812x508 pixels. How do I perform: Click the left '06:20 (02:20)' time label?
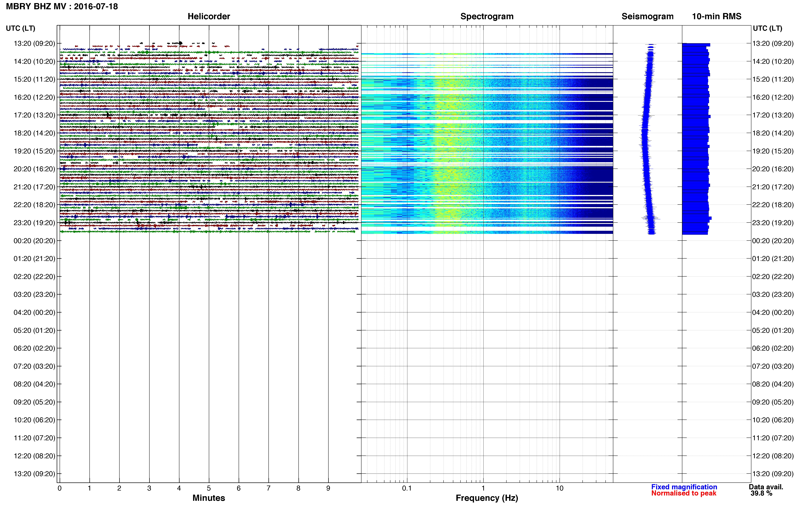point(34,348)
